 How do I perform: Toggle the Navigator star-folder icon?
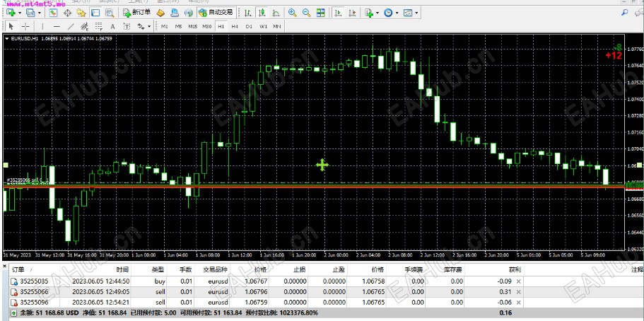coord(81,13)
